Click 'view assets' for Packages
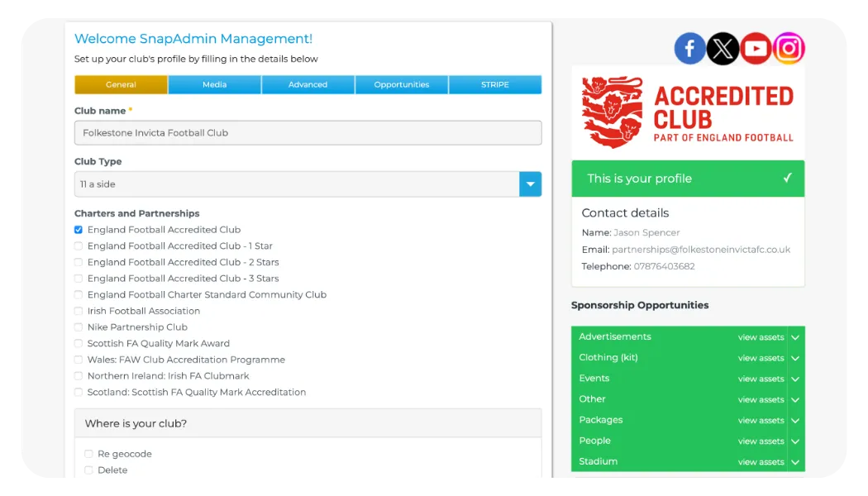The height and width of the screenshot is (496, 868). pyautogui.click(x=761, y=420)
